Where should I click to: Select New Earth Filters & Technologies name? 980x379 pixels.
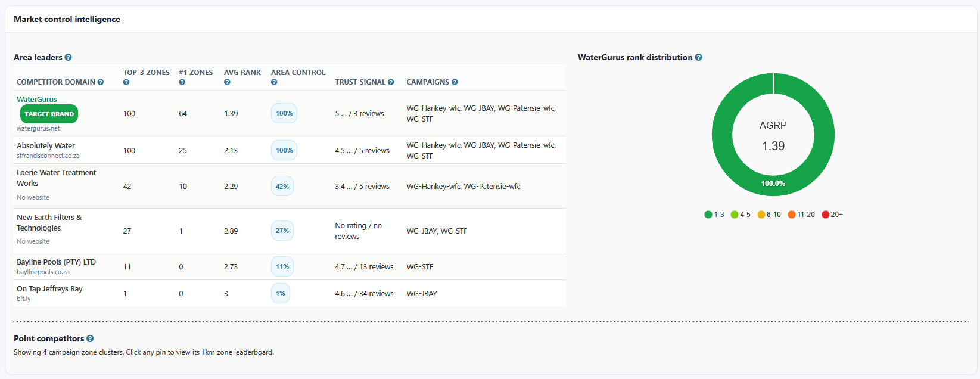tap(49, 222)
